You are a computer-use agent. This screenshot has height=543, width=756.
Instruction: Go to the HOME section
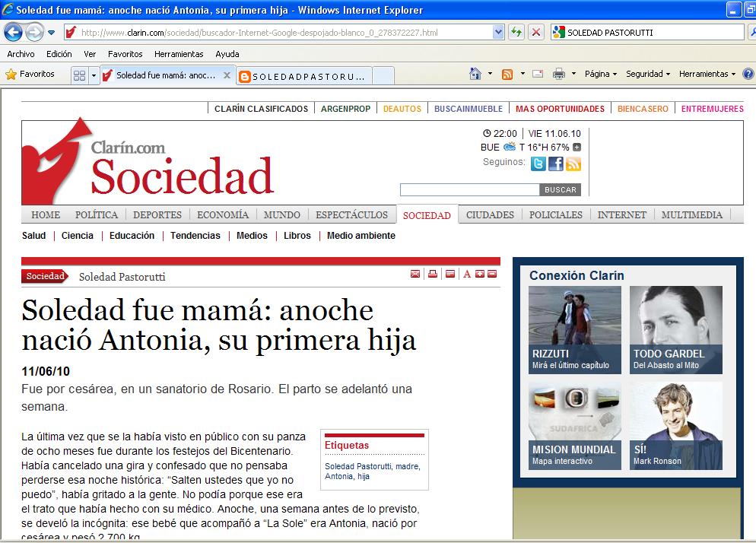46,215
